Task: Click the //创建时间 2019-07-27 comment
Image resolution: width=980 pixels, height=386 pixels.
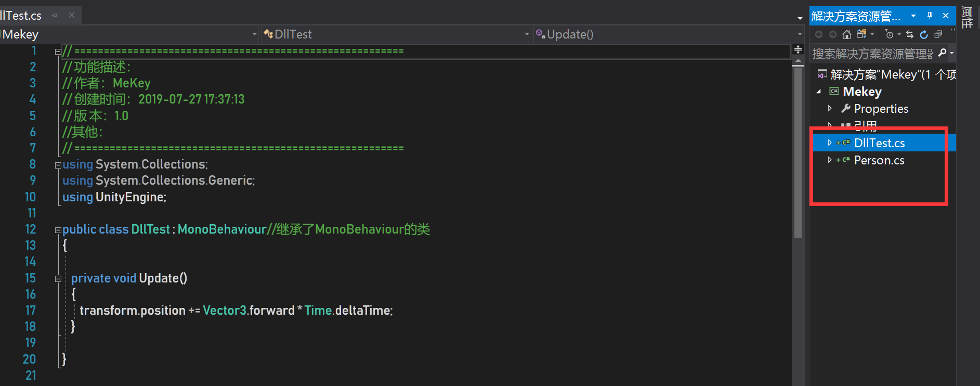Action: [153, 99]
